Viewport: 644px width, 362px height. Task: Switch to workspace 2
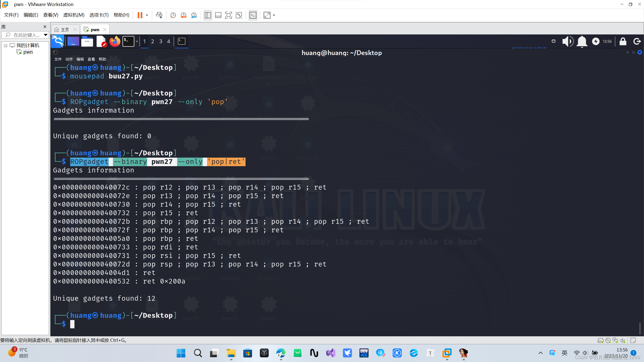pyautogui.click(x=152, y=41)
